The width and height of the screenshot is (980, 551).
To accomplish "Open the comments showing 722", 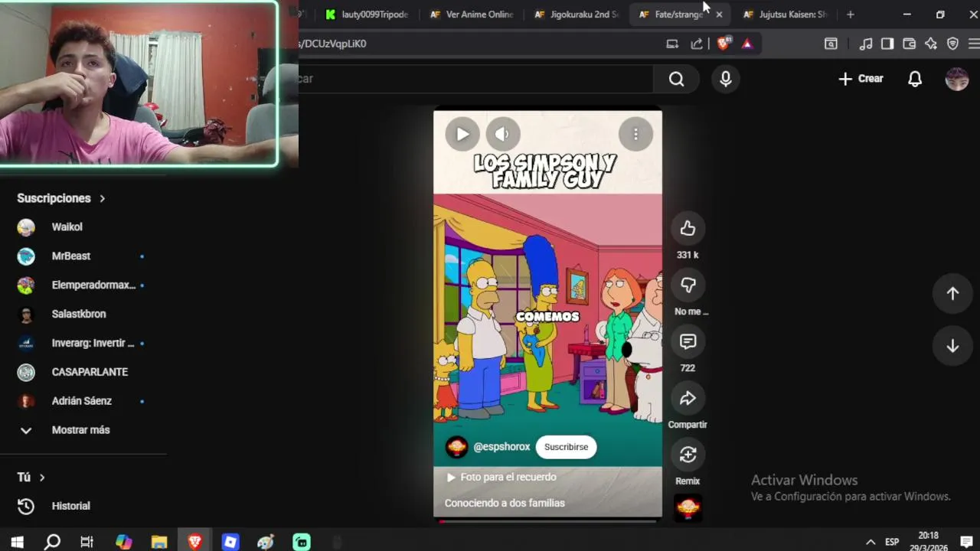I will pyautogui.click(x=688, y=341).
